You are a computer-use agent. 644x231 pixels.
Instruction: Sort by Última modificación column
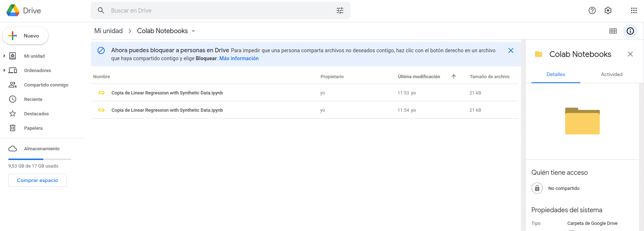[419, 76]
